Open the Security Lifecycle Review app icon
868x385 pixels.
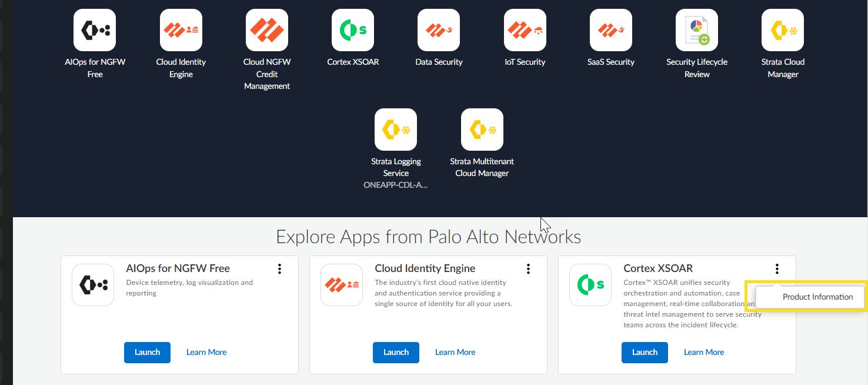coord(697,30)
